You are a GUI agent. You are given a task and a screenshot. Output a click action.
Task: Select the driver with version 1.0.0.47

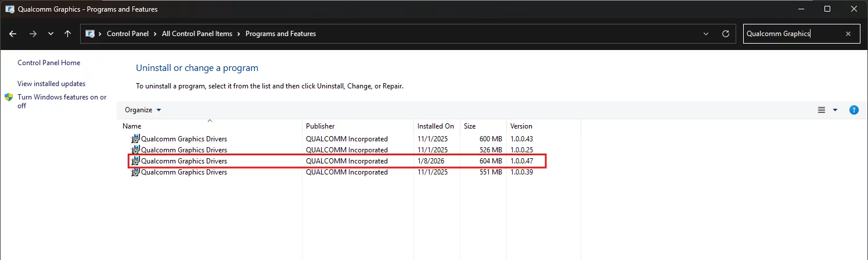184,161
